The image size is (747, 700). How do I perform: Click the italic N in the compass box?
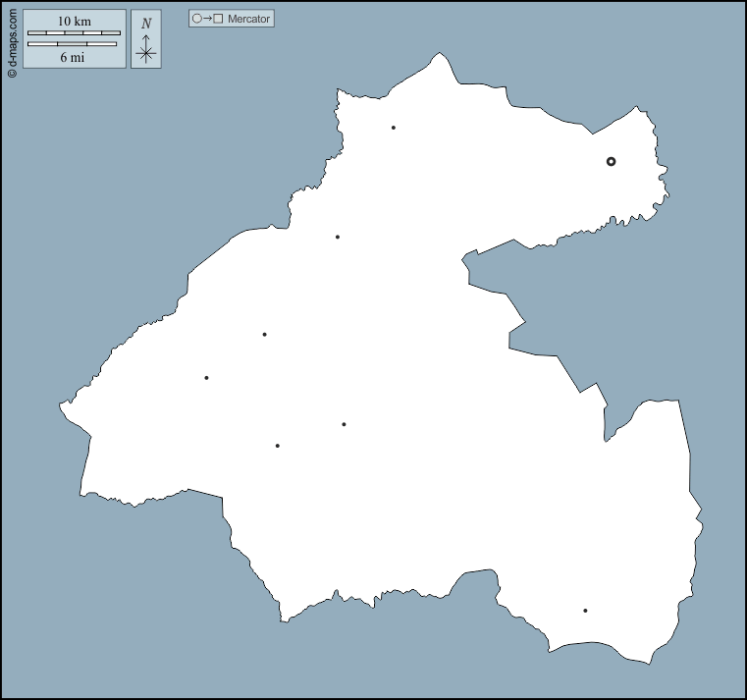click(146, 24)
